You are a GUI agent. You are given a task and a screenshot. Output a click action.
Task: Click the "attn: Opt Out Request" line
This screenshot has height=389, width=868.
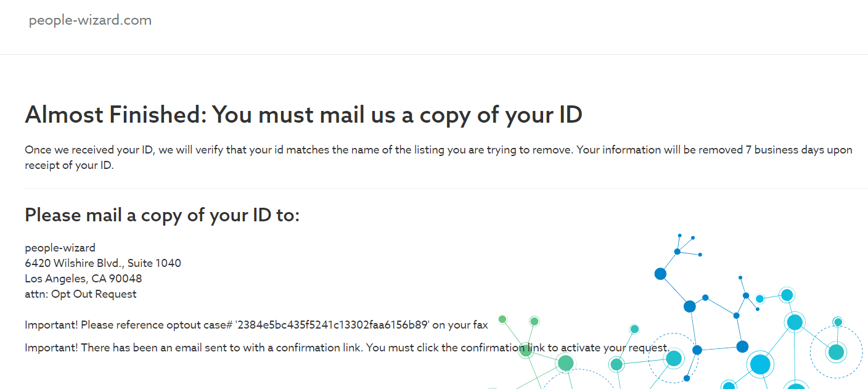(81, 294)
